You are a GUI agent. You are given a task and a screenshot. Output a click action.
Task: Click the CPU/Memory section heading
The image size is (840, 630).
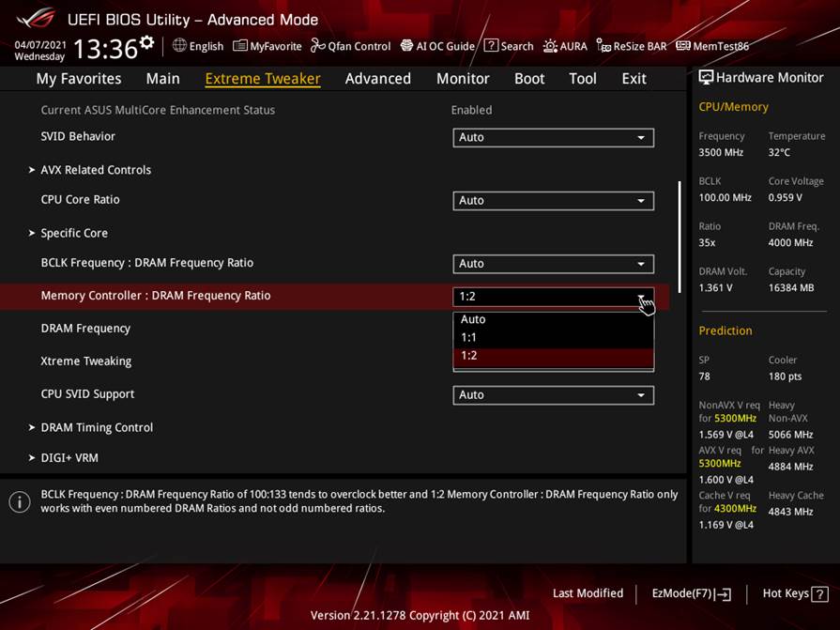tap(733, 107)
